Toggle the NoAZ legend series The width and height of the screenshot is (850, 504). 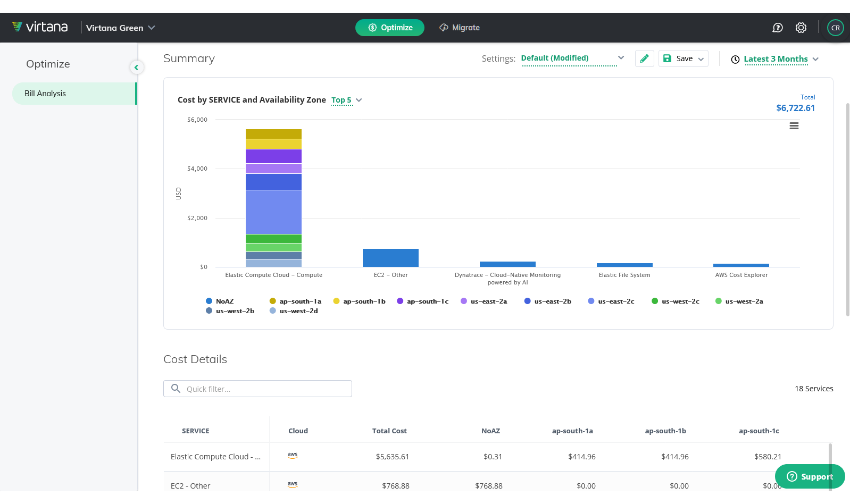coord(220,301)
